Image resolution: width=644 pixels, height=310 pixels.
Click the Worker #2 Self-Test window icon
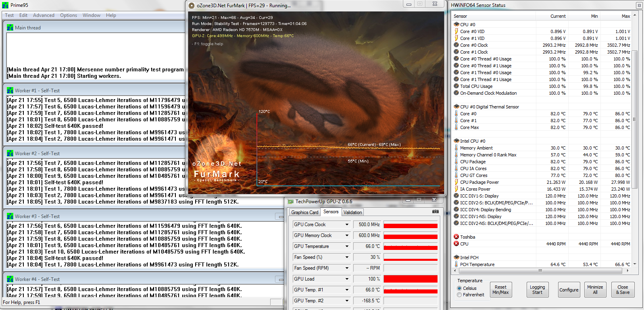point(10,153)
